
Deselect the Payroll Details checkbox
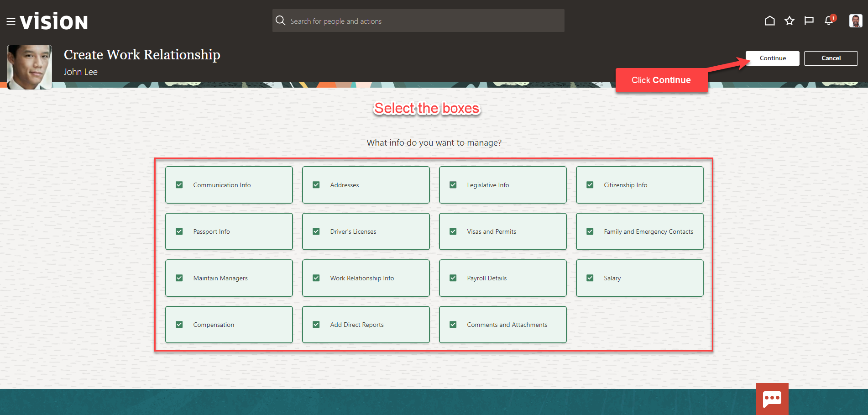453,278
